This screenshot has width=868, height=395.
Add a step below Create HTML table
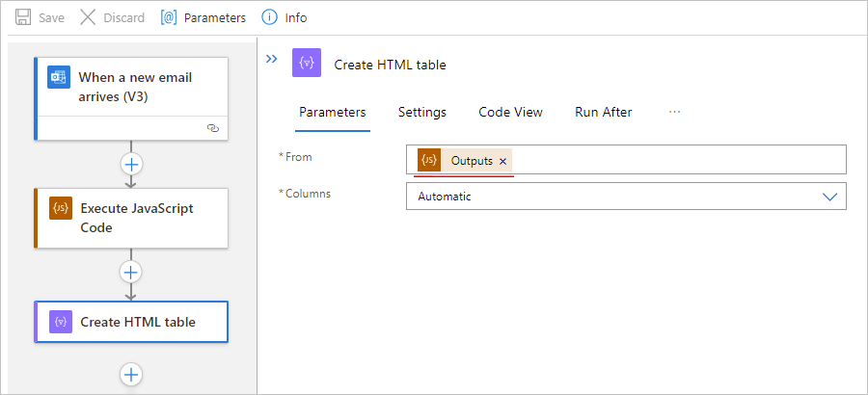pos(132,374)
